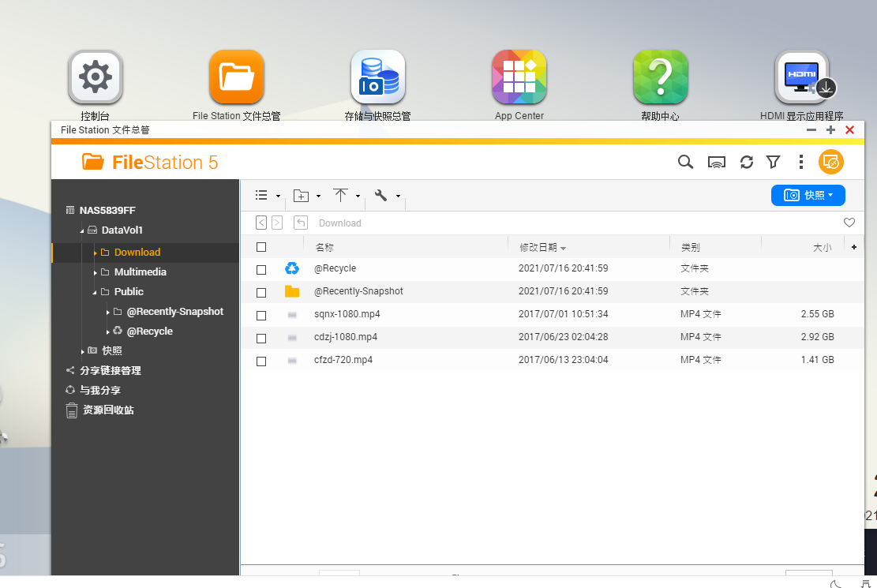This screenshot has height=588, width=877.
Task: Open the blue Snapshot dropdown button
Action: pyautogui.click(x=808, y=195)
